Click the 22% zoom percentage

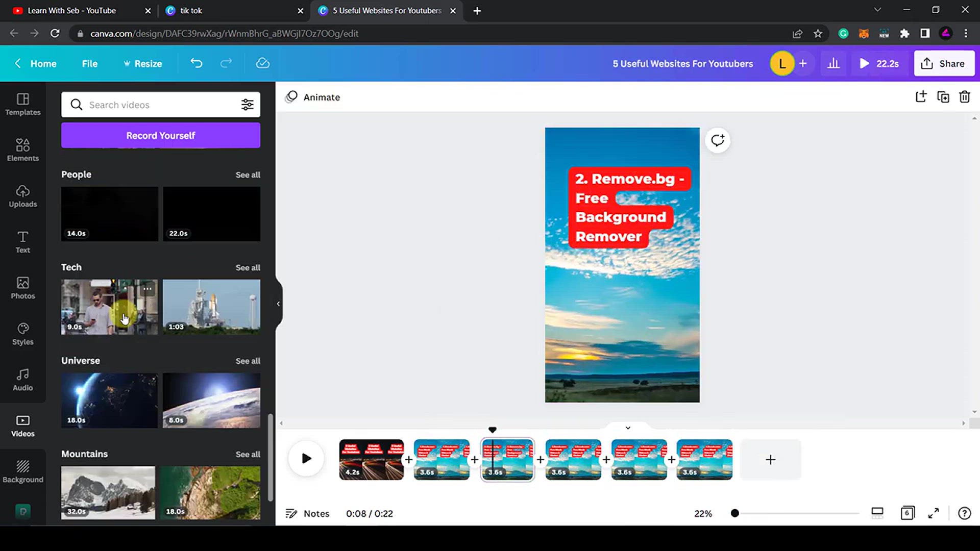point(703,513)
